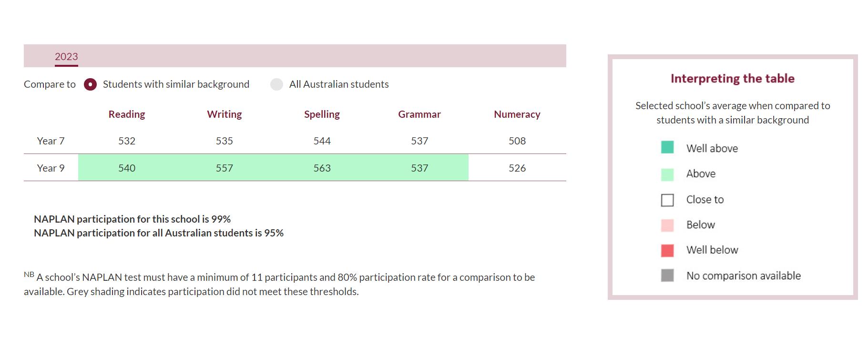Click Year 7 Reading score 532
Viewport: 868px width, 338px height.
(127, 141)
